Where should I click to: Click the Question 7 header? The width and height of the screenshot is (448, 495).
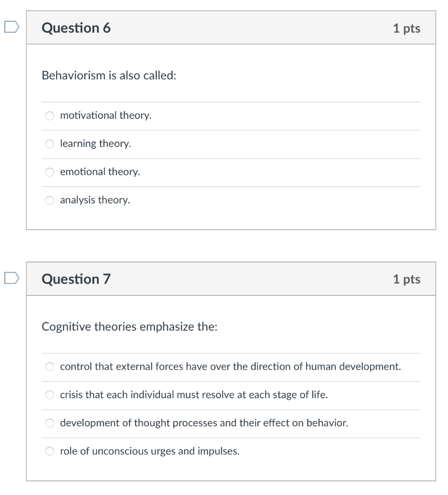[x=75, y=278]
